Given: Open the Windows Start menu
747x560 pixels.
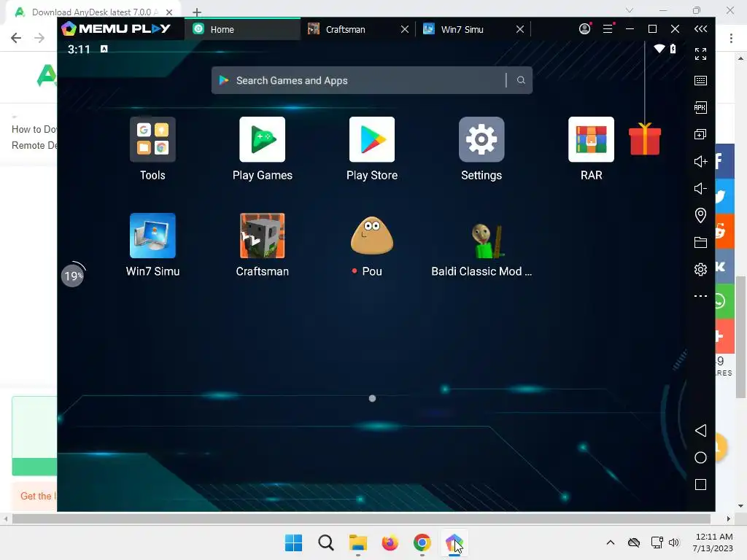Looking at the screenshot, I should click(x=293, y=542).
